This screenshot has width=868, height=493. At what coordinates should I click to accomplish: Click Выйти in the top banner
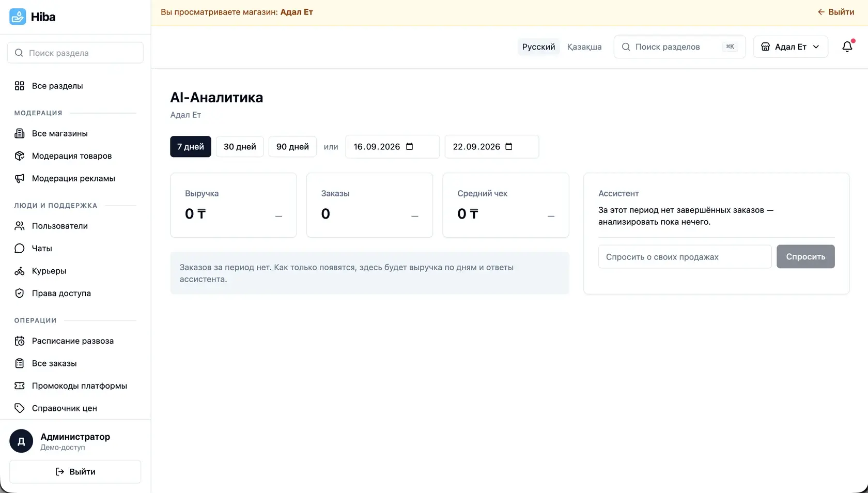coord(835,12)
